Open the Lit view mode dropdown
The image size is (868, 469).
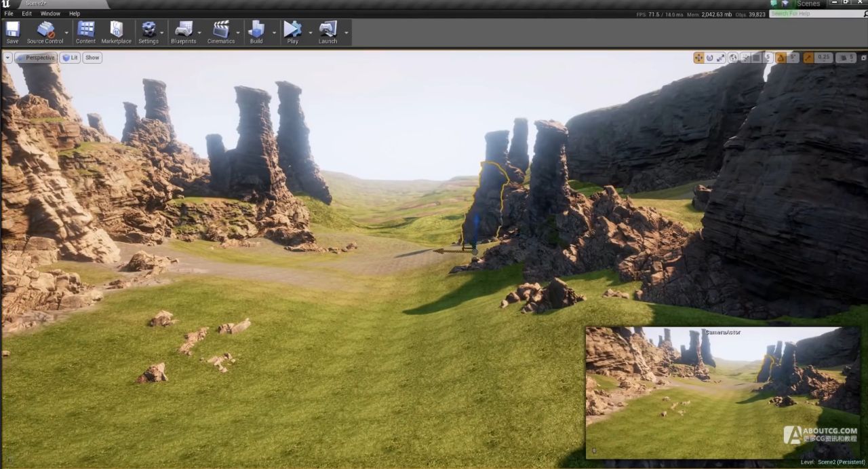[70, 58]
